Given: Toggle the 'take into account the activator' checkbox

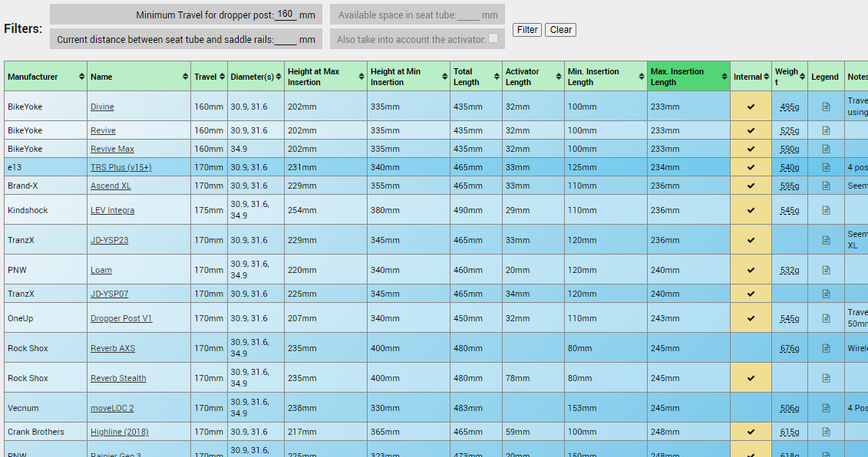Looking at the screenshot, I should pyautogui.click(x=493, y=38).
